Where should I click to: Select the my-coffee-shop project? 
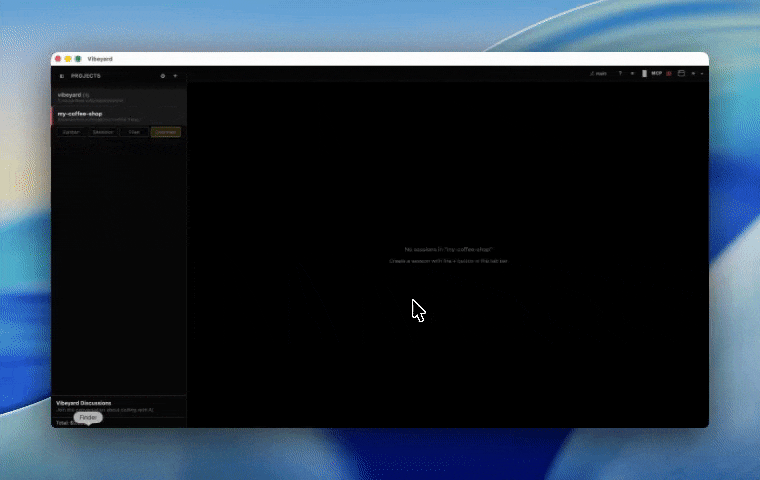tap(119, 116)
